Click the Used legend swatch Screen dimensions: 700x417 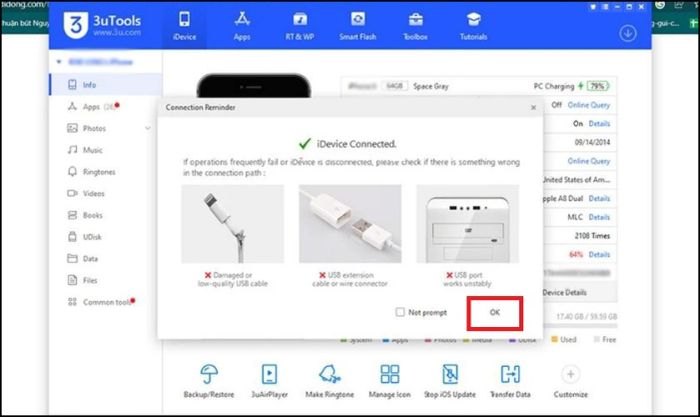point(554,339)
